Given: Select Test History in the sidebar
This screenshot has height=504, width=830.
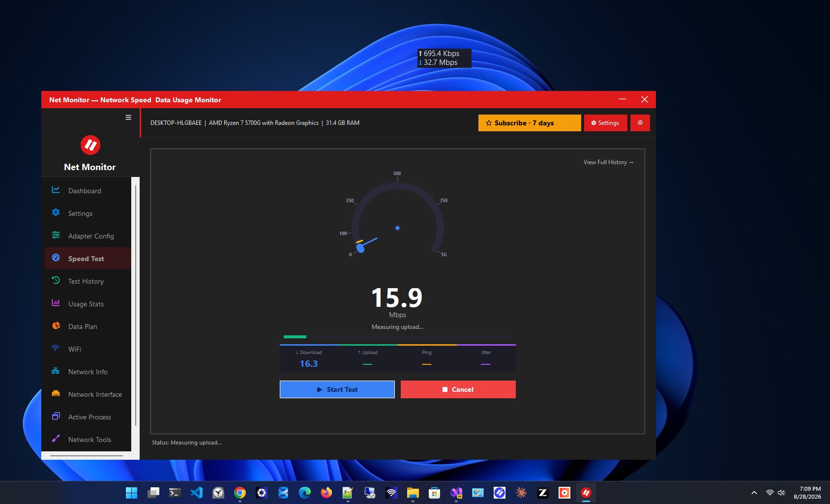Looking at the screenshot, I should tap(88, 281).
